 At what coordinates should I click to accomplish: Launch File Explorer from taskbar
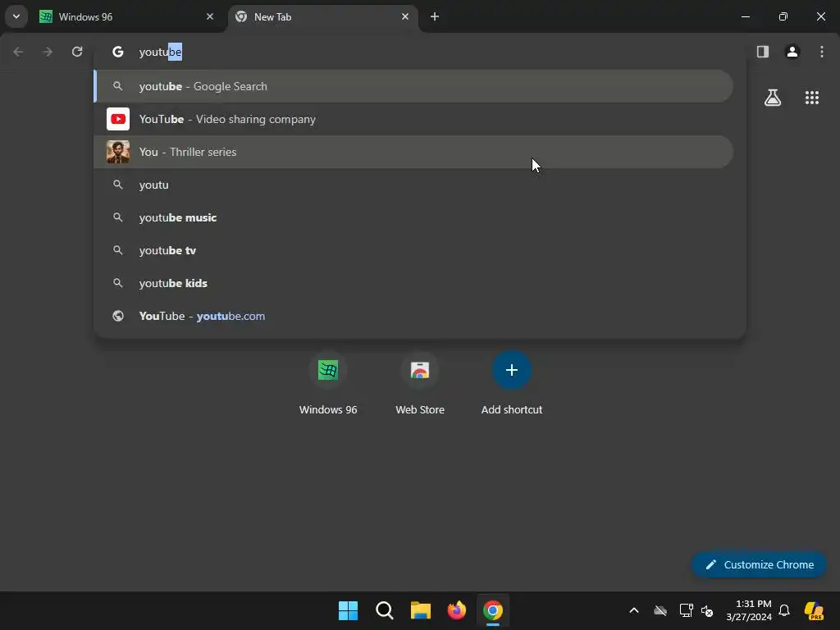pyautogui.click(x=421, y=610)
